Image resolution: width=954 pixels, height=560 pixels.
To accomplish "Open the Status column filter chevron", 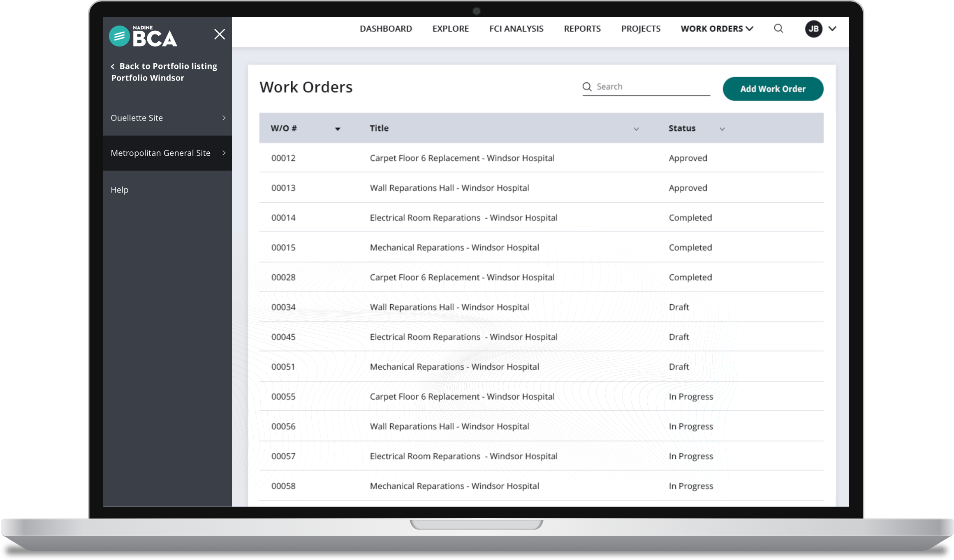I will pos(722,129).
